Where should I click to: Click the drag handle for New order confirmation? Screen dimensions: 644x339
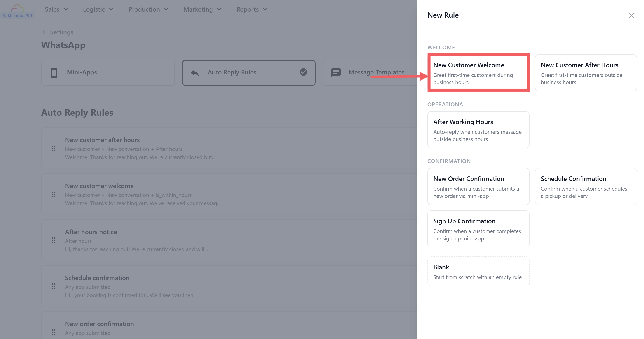(54, 332)
